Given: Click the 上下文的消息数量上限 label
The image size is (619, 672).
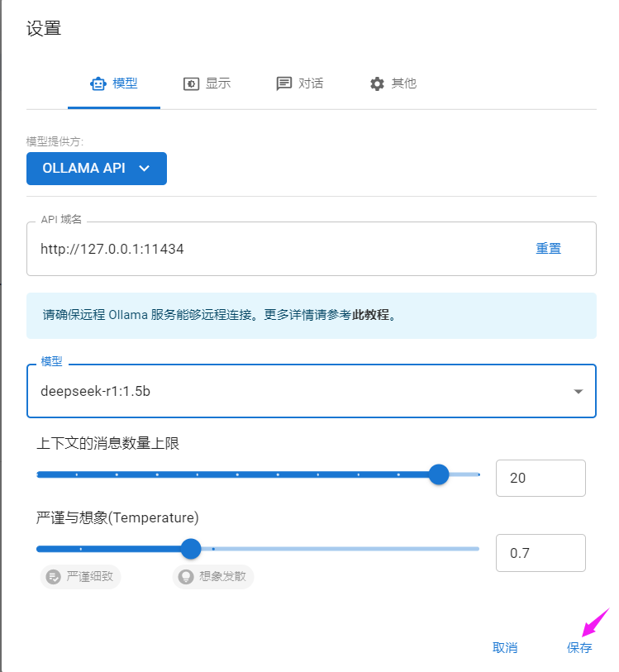Looking at the screenshot, I should [x=108, y=443].
